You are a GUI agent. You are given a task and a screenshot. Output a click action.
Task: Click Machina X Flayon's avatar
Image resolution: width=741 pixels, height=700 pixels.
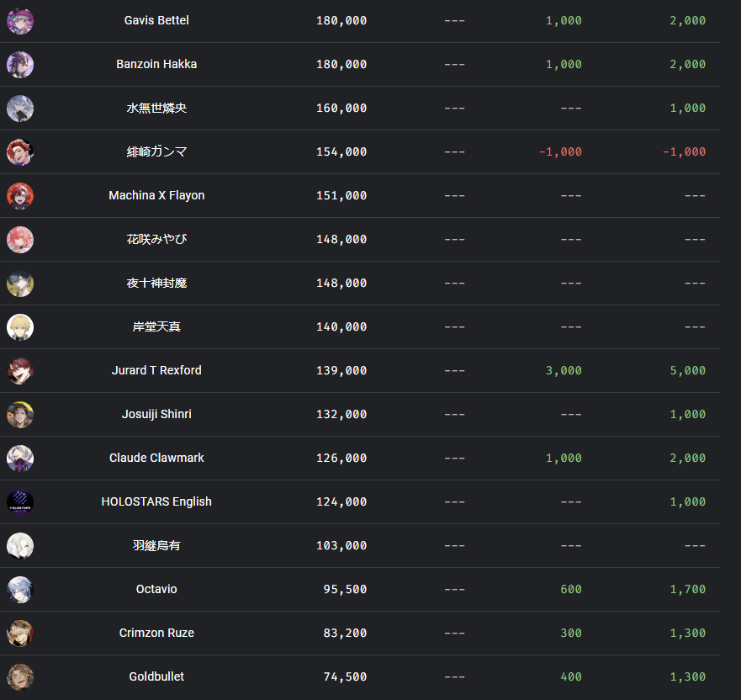pos(20,196)
